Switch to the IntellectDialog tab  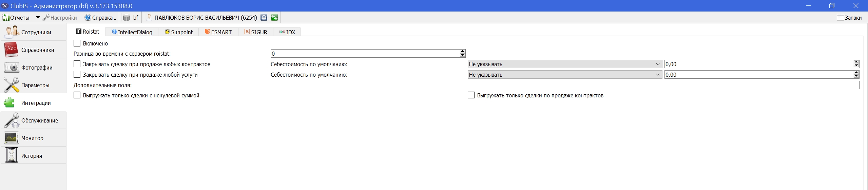click(x=132, y=32)
